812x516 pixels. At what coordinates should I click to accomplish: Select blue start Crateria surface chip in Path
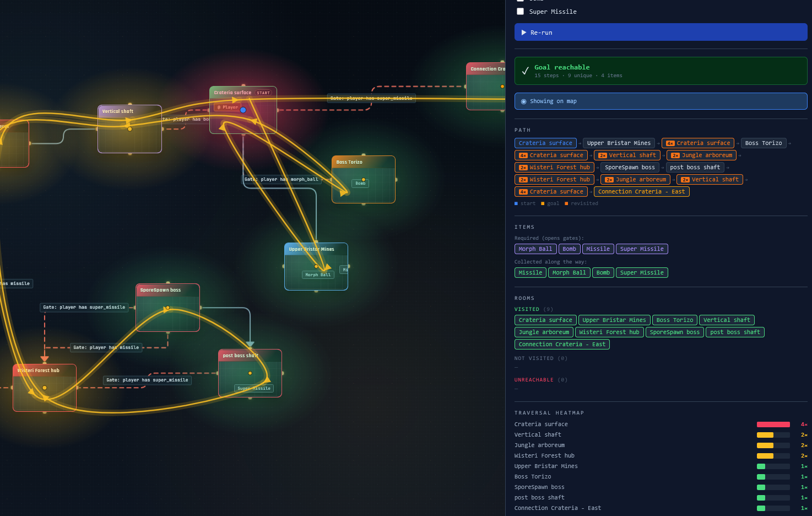[x=545, y=143]
